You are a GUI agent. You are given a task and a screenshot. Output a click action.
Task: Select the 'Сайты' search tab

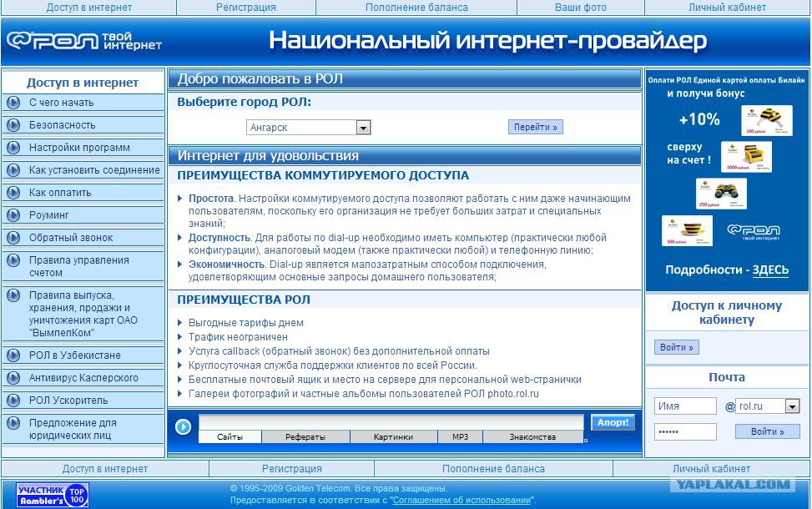coord(230,437)
